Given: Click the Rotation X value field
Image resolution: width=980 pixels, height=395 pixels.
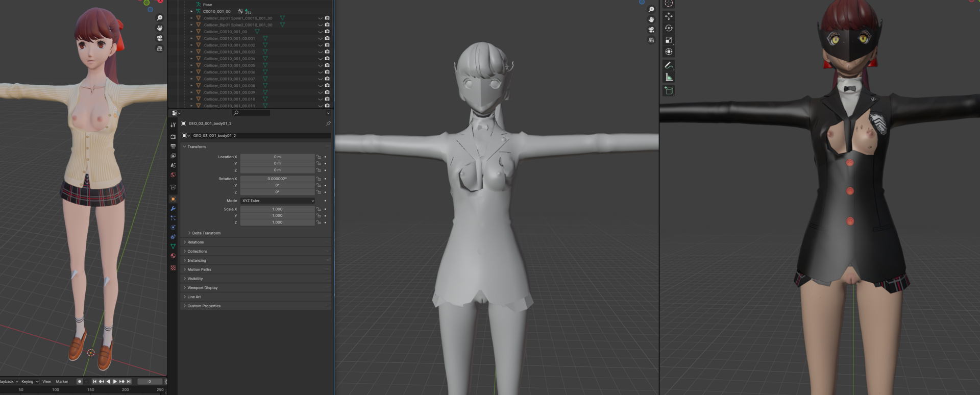Looking at the screenshot, I should (278, 179).
